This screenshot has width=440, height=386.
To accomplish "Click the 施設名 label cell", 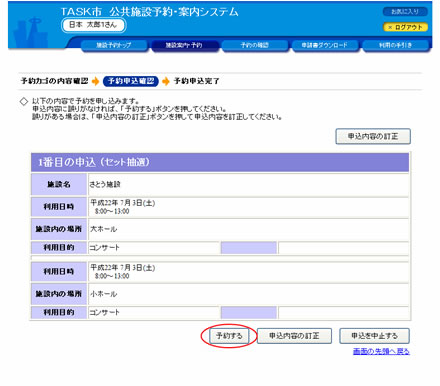I will pyautogui.click(x=59, y=184).
